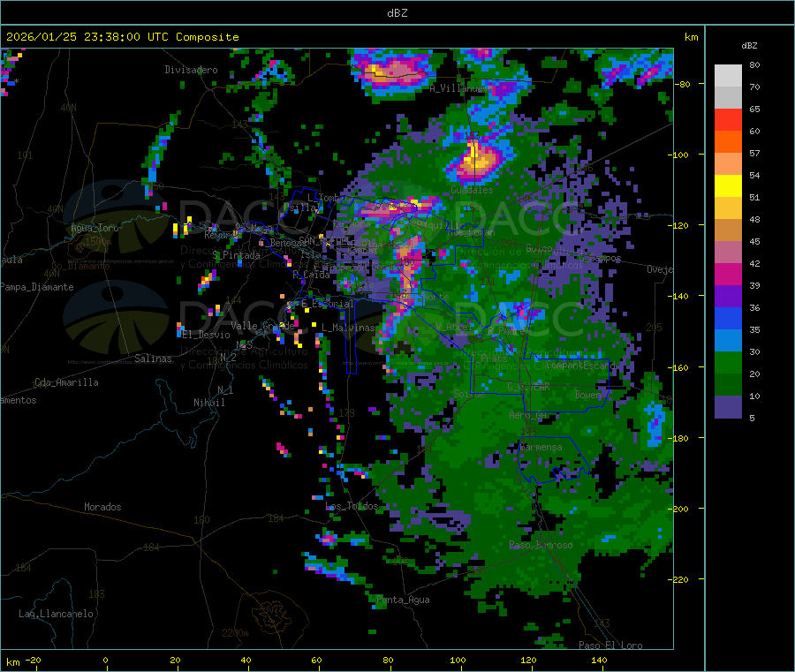The height and width of the screenshot is (672, 795).
Task: Select the yellow 51-54 dBZ legend swatch
Action: [x=728, y=186]
